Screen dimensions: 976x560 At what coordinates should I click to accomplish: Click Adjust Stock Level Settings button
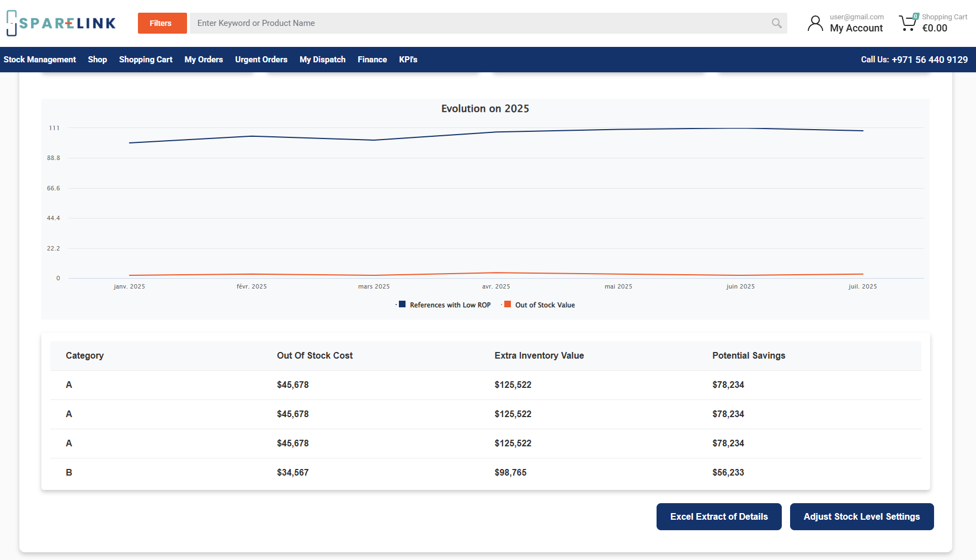(861, 516)
